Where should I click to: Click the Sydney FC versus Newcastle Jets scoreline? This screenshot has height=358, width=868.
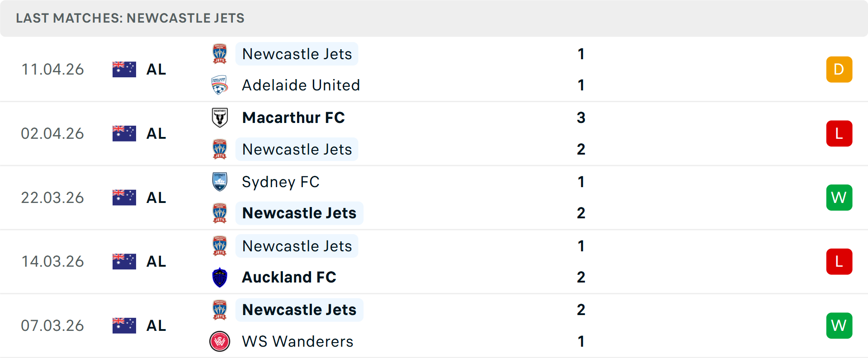pyautogui.click(x=581, y=198)
